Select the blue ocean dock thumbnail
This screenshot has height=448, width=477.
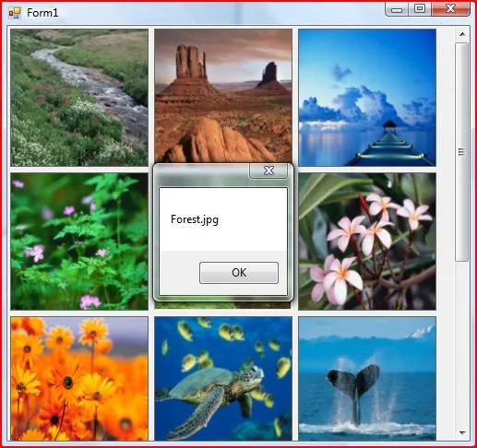click(x=367, y=98)
